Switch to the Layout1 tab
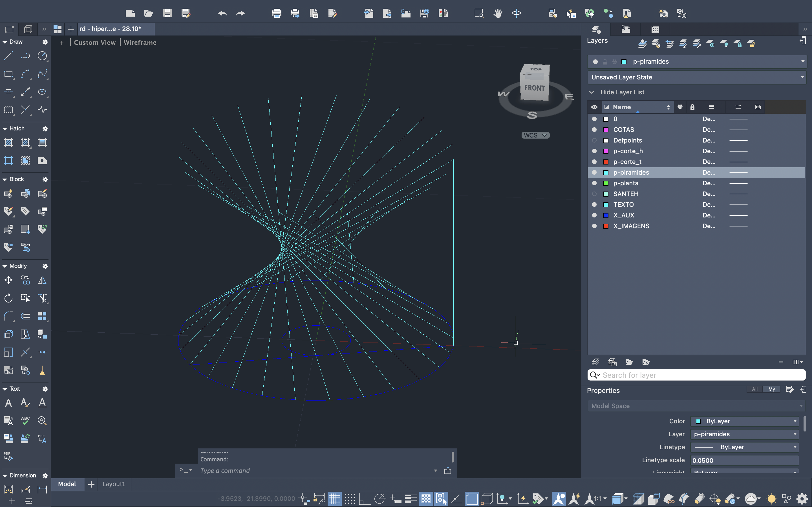The image size is (812, 507). click(x=114, y=484)
